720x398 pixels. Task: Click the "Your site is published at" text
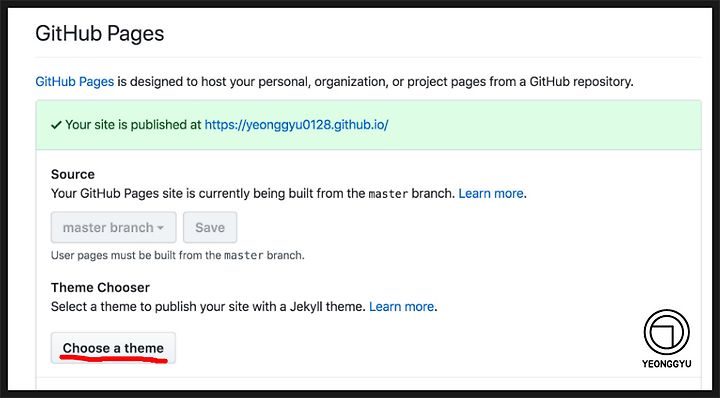tap(133, 124)
